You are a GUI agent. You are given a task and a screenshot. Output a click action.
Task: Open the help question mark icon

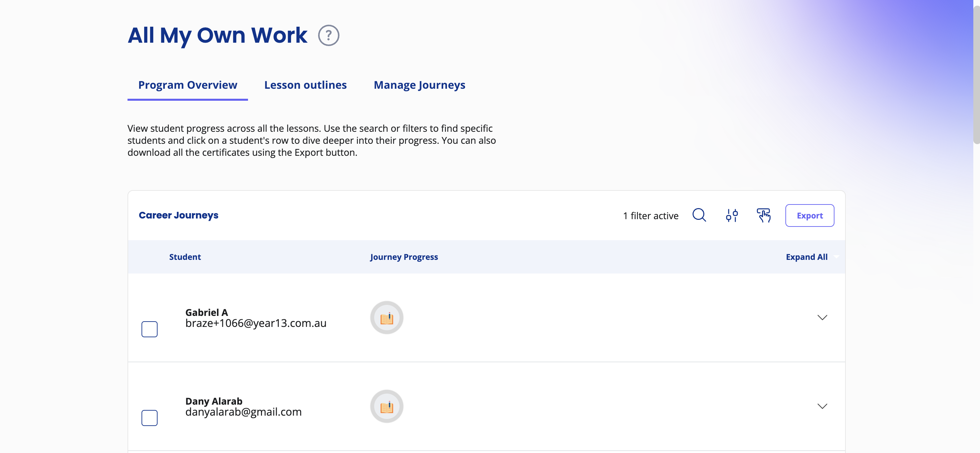[328, 35]
